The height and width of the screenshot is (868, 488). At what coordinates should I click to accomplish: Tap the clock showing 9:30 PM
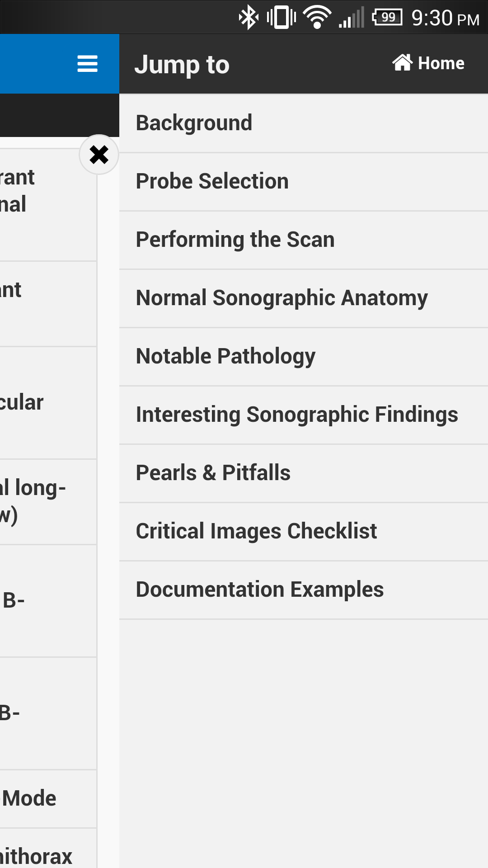tap(445, 18)
